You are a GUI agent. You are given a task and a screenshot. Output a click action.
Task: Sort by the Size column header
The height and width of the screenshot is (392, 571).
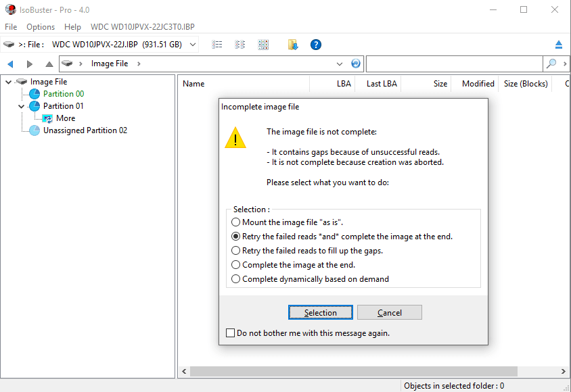pyautogui.click(x=426, y=84)
